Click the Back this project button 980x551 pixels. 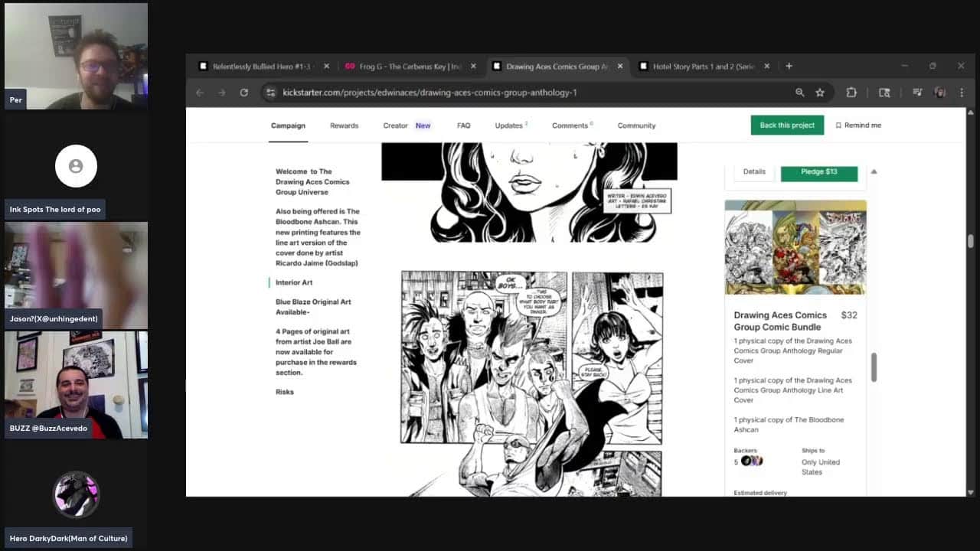click(786, 126)
